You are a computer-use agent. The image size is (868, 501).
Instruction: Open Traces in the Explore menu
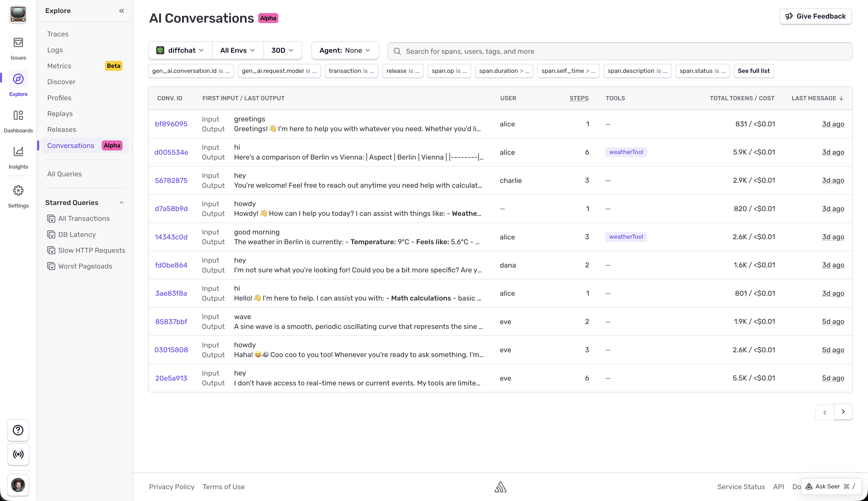58,34
